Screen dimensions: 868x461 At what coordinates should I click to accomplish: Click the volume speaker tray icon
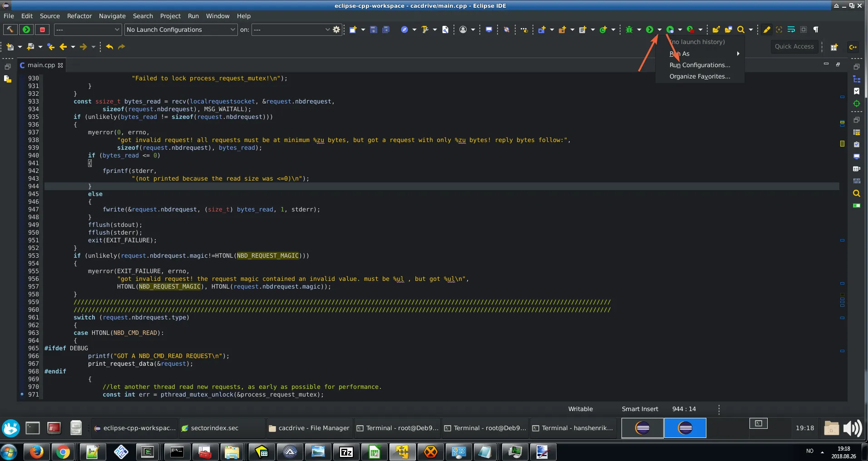click(x=852, y=428)
